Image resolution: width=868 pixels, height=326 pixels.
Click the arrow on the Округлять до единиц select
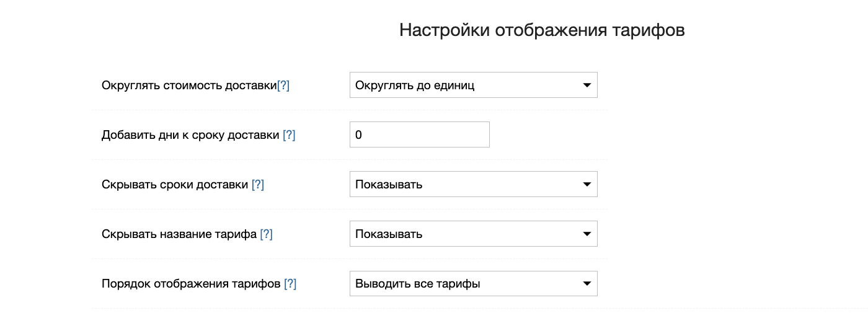(587, 86)
